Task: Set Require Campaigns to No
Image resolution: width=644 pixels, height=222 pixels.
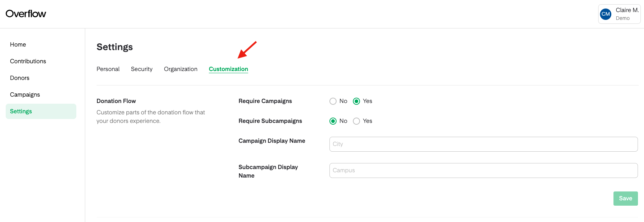Action: coord(333,101)
